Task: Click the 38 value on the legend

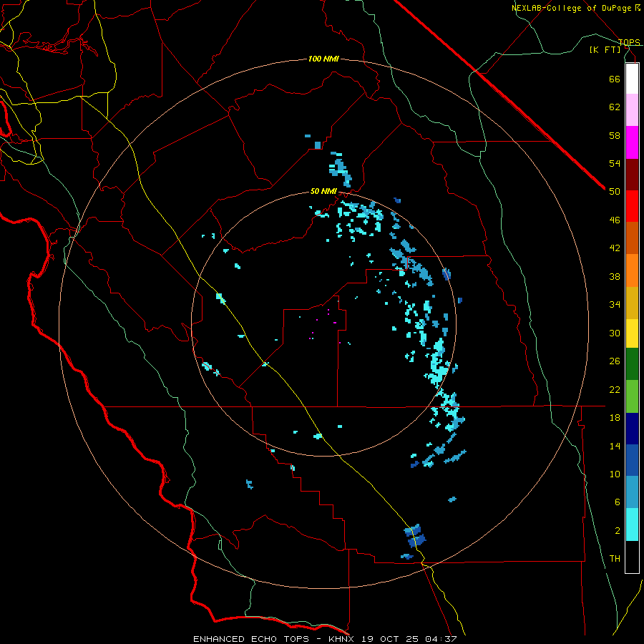Action: pyautogui.click(x=615, y=276)
